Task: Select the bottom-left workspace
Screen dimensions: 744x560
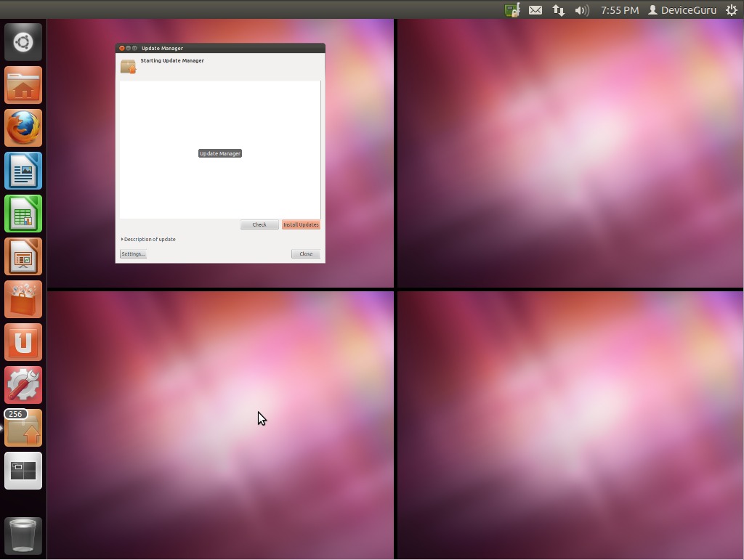Action: [x=221, y=426]
